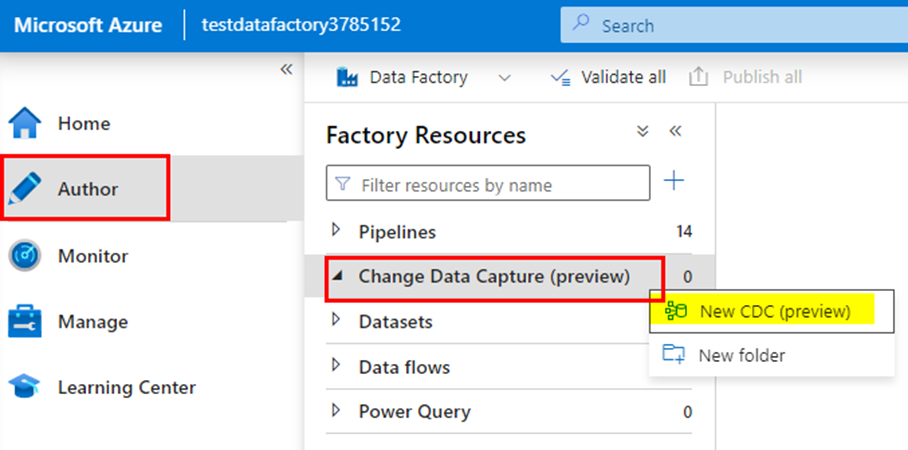Click the filter funnel icon
The width and height of the screenshot is (908, 450).
coord(343,184)
